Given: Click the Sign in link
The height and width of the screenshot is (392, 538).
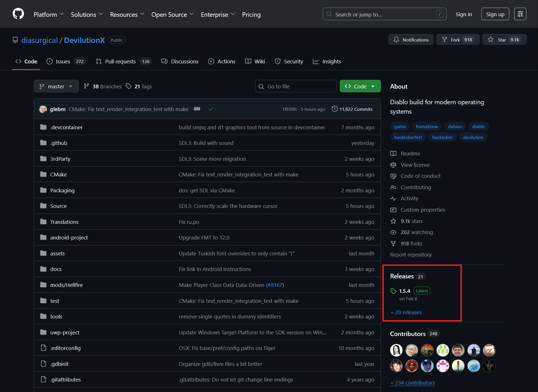Looking at the screenshot, I should tap(464, 14).
